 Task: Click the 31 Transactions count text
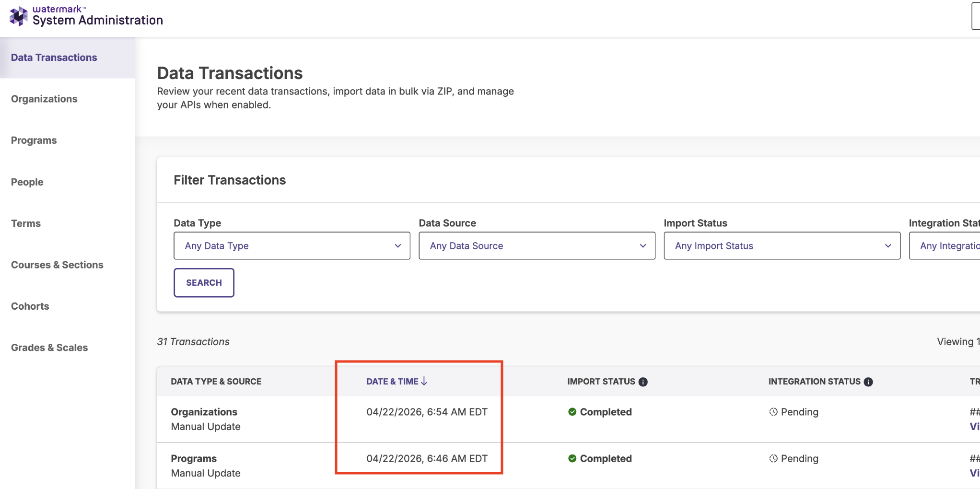[193, 342]
